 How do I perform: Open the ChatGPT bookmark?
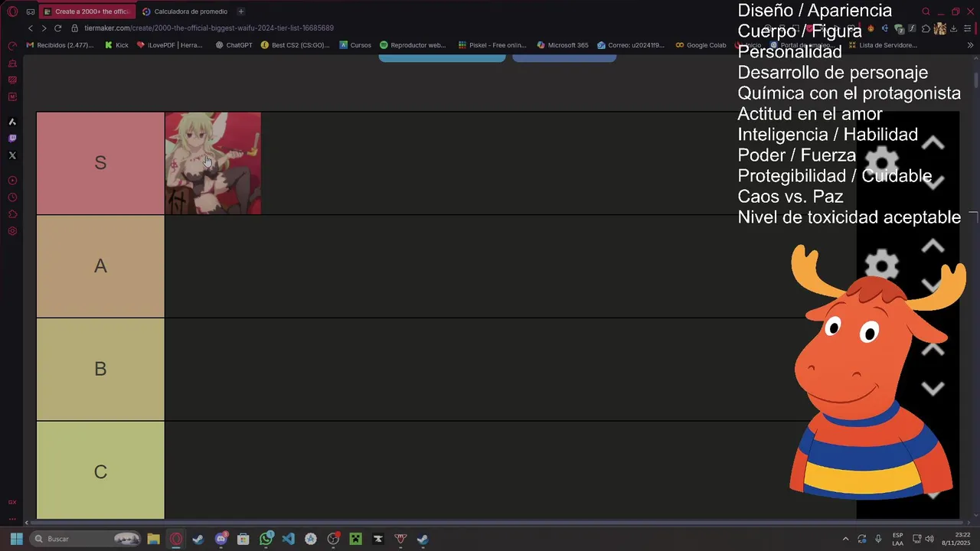click(x=234, y=45)
